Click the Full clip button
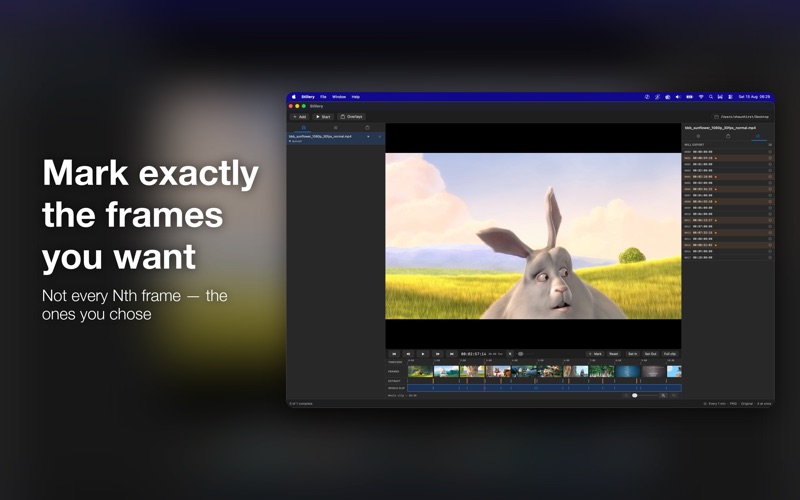The height and width of the screenshot is (500, 800). tap(670, 354)
